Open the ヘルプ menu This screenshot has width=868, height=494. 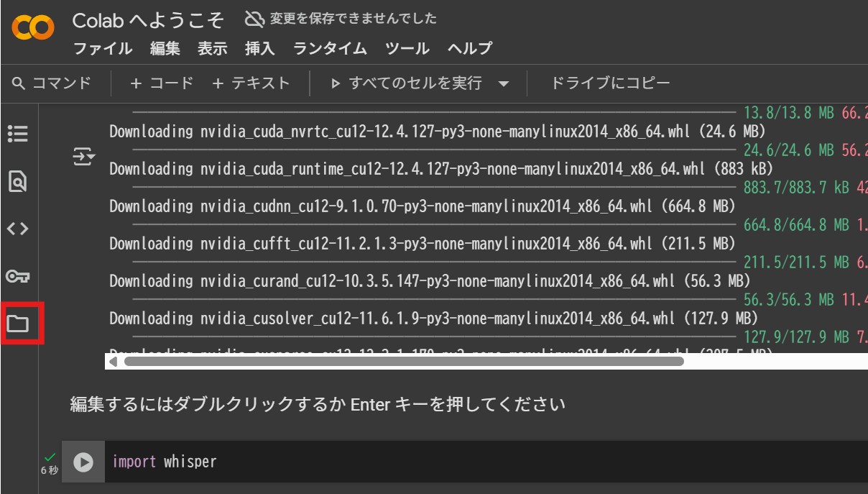470,49
